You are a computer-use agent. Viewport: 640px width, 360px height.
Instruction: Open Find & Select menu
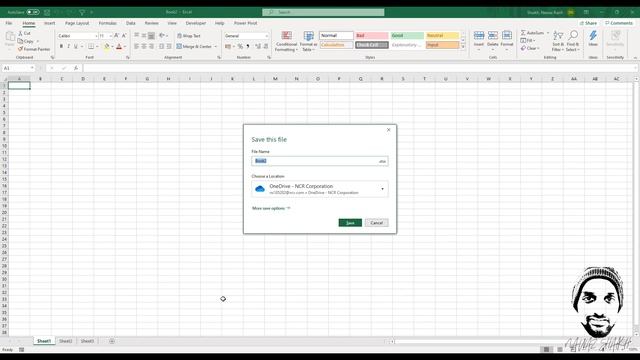coord(573,41)
